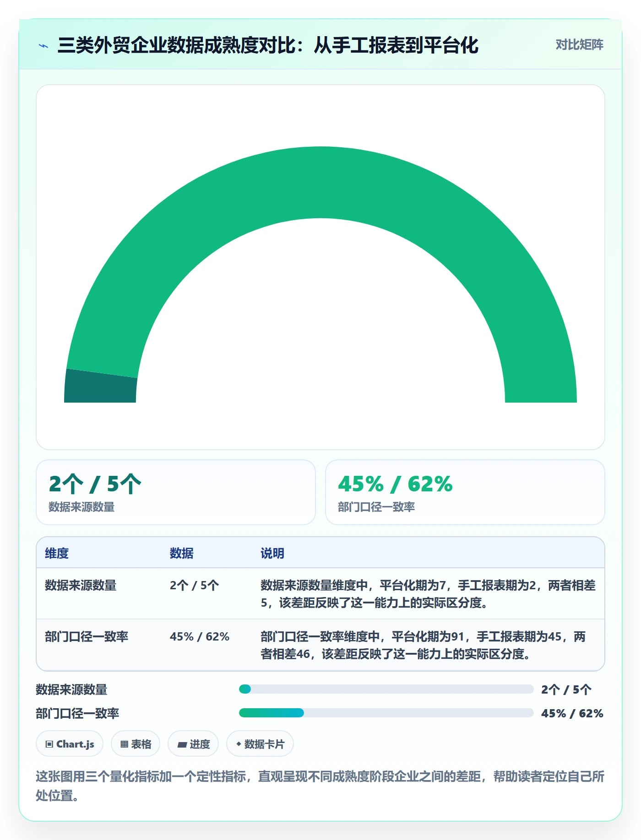Click the table description mentioning 平台化期为91
Image resolution: width=641 pixels, height=840 pixels.
[424, 645]
